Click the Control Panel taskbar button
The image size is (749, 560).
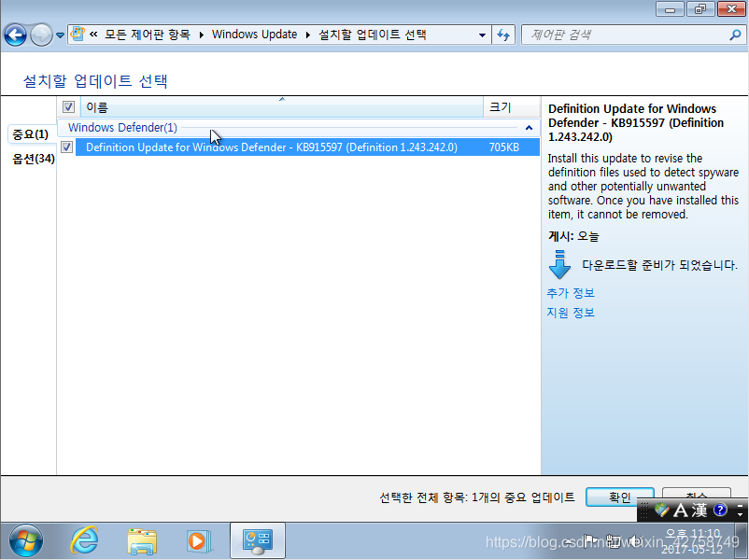(x=258, y=540)
